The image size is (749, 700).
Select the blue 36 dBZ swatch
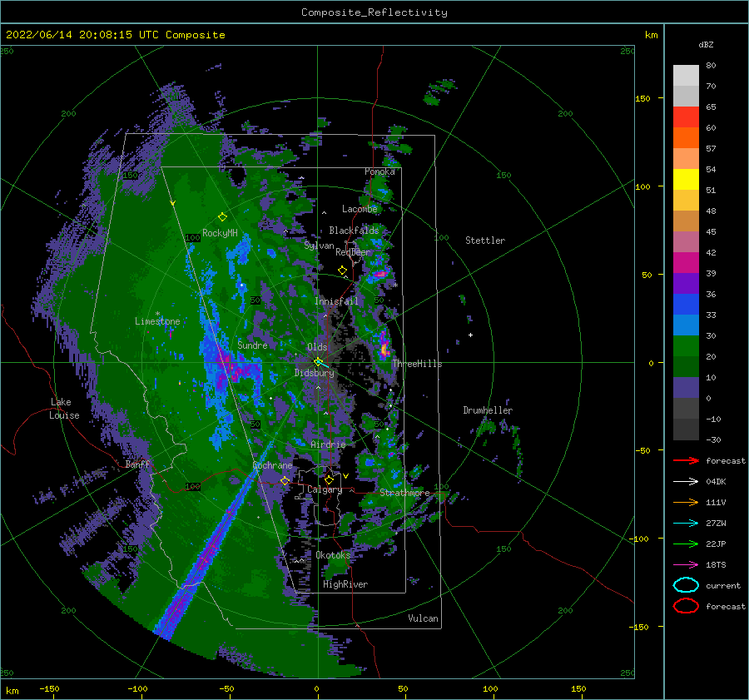pos(686,305)
